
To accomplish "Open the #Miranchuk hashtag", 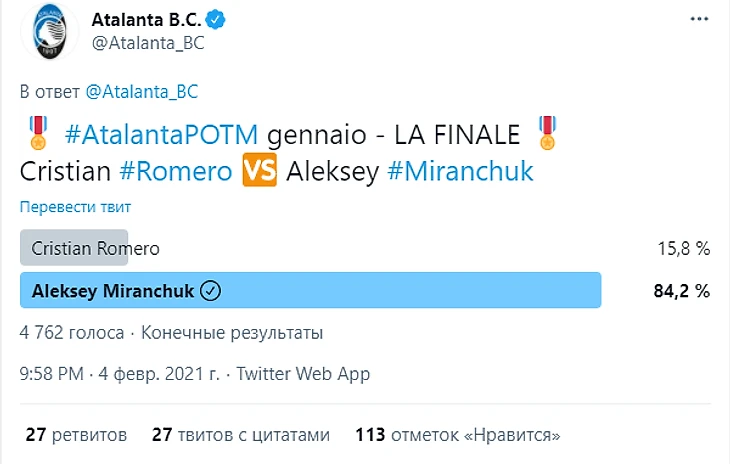I will [459, 171].
